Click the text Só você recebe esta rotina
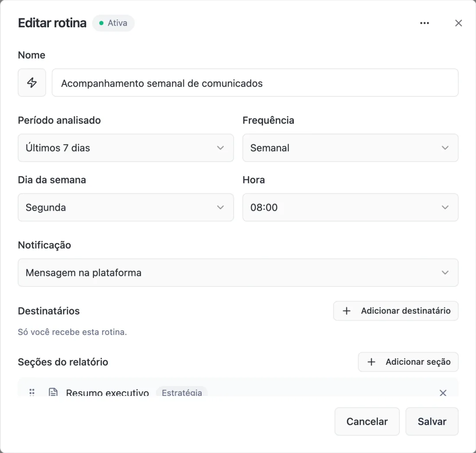This screenshot has height=453, width=476. [72, 332]
